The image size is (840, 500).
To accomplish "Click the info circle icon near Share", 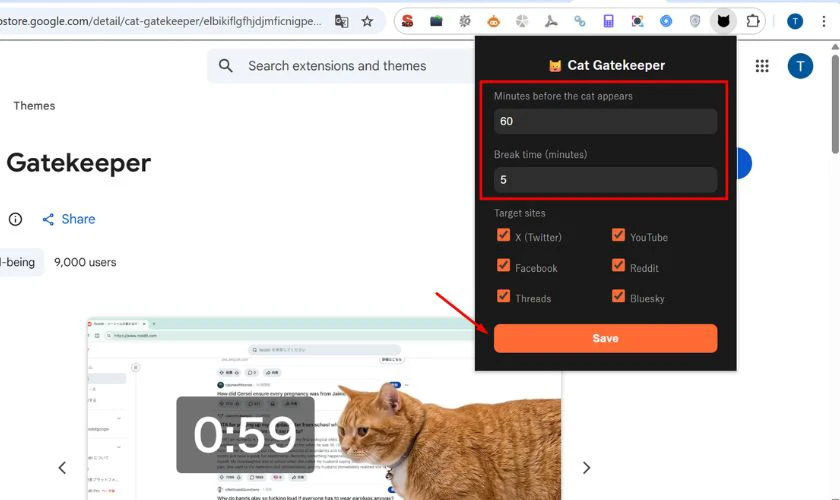I will pos(16,219).
